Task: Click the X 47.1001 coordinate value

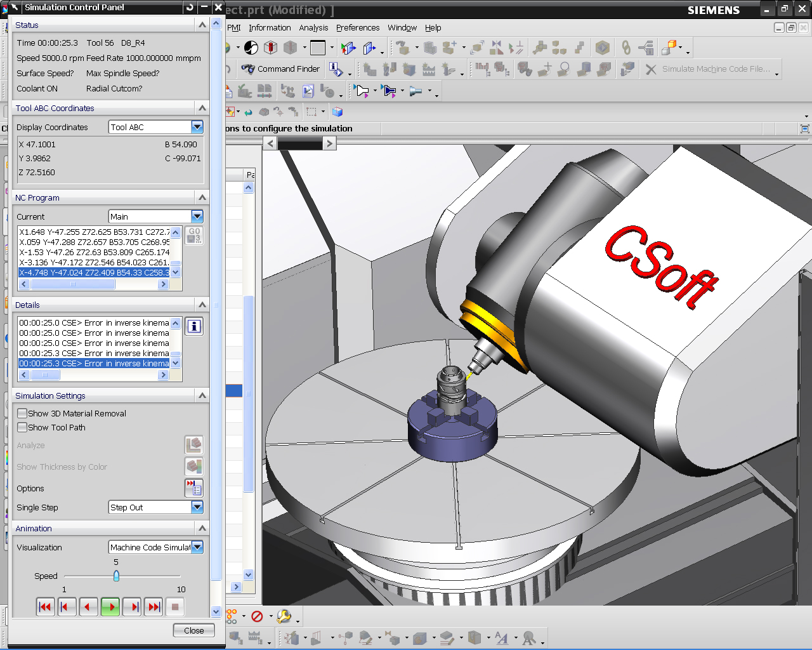Action: click(x=37, y=144)
